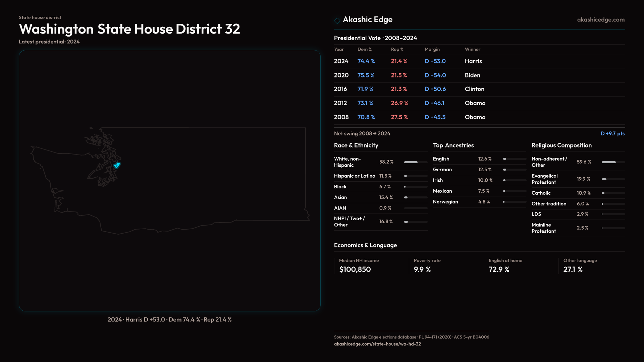Click the White, non-Hispanic percentage bar
This screenshot has height=362, width=644.
[x=416, y=162]
